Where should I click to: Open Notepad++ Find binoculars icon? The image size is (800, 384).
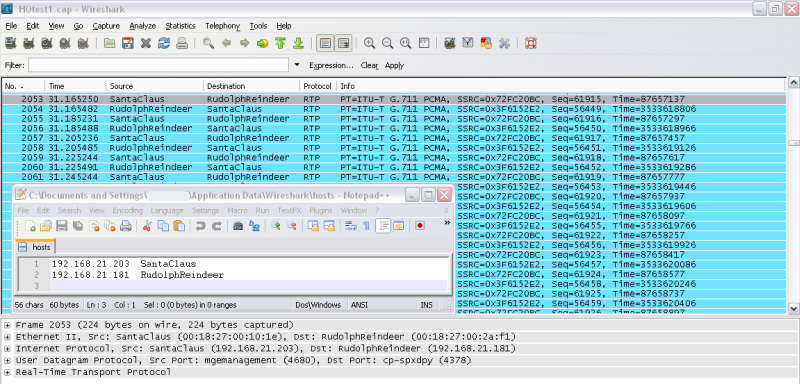point(238,225)
